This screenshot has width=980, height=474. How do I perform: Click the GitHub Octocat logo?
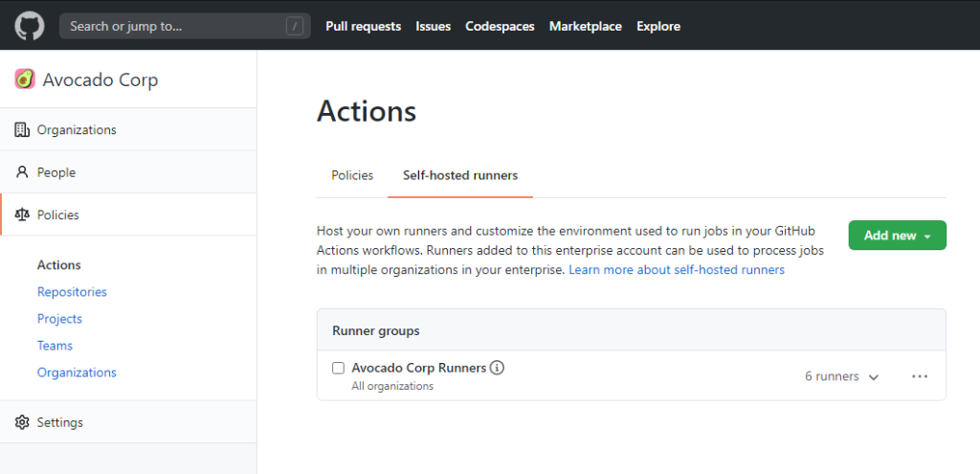[30, 26]
